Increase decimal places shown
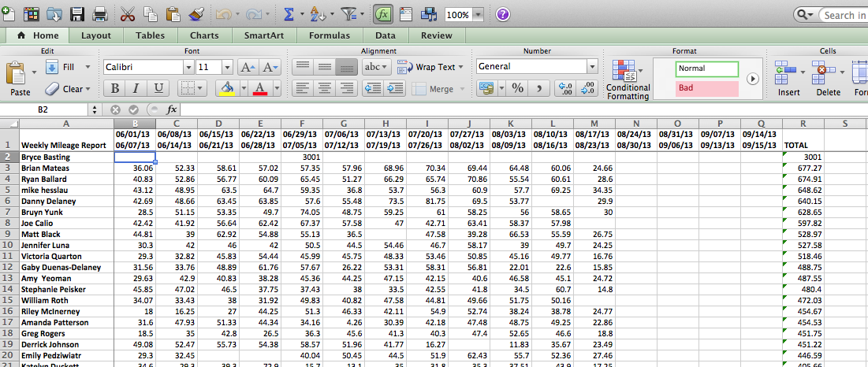This screenshot has height=367, width=868. click(565, 88)
